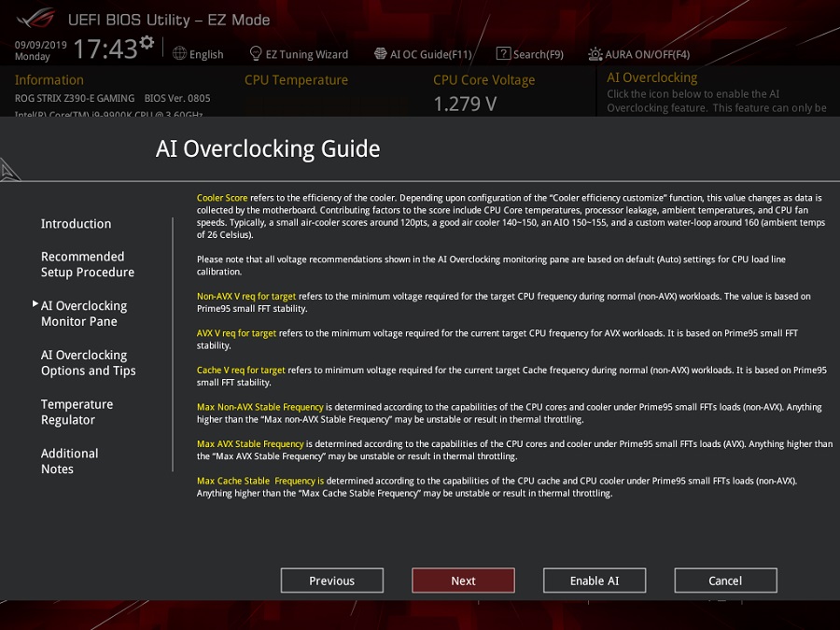Click Cache V req for target term
Viewport: 840px width, 630px height.
coord(241,371)
